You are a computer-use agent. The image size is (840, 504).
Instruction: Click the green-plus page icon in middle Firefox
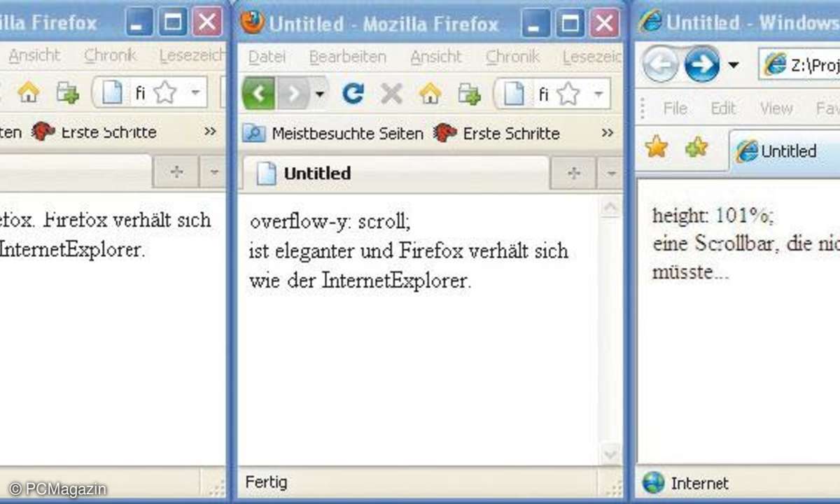coord(468,93)
